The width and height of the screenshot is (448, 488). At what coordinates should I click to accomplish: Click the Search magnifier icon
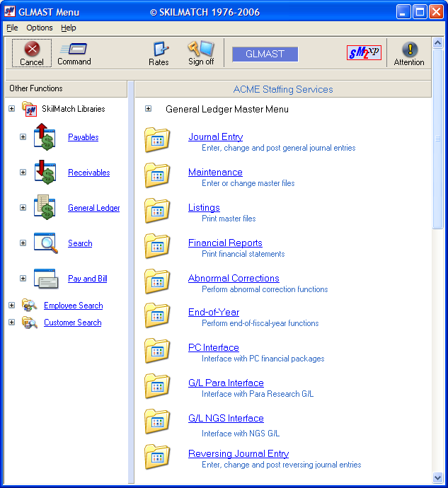pos(46,243)
